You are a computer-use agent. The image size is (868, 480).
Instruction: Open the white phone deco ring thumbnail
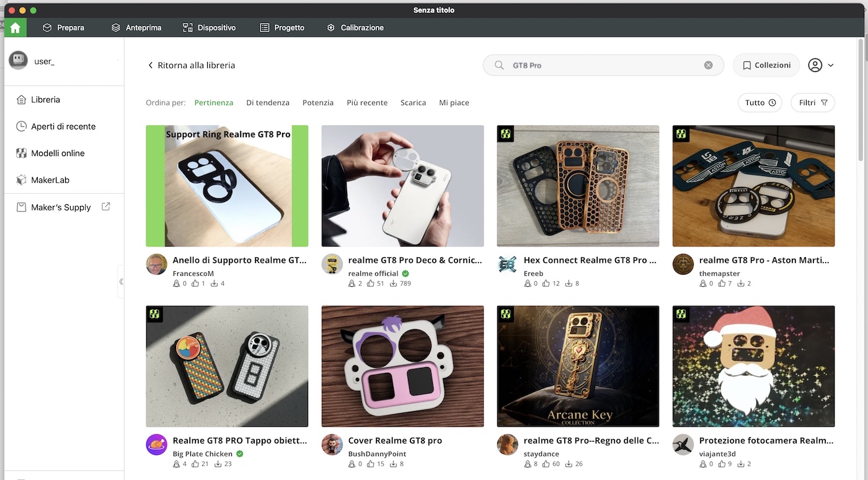tap(402, 186)
